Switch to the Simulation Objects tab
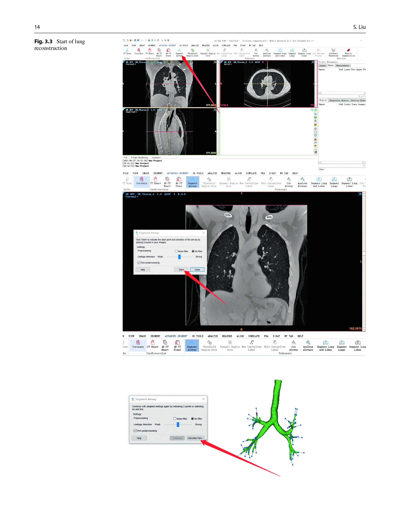400x532 pixels. pos(339,100)
